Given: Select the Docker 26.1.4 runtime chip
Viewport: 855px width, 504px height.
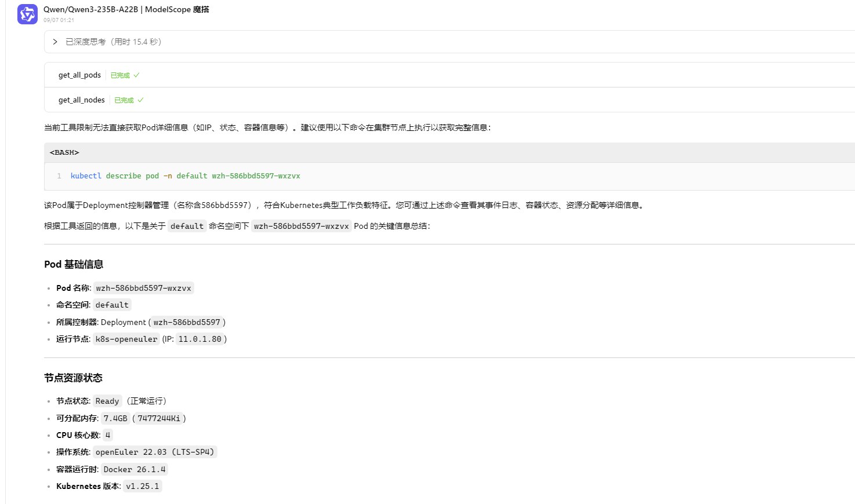Looking at the screenshot, I should [134, 470].
